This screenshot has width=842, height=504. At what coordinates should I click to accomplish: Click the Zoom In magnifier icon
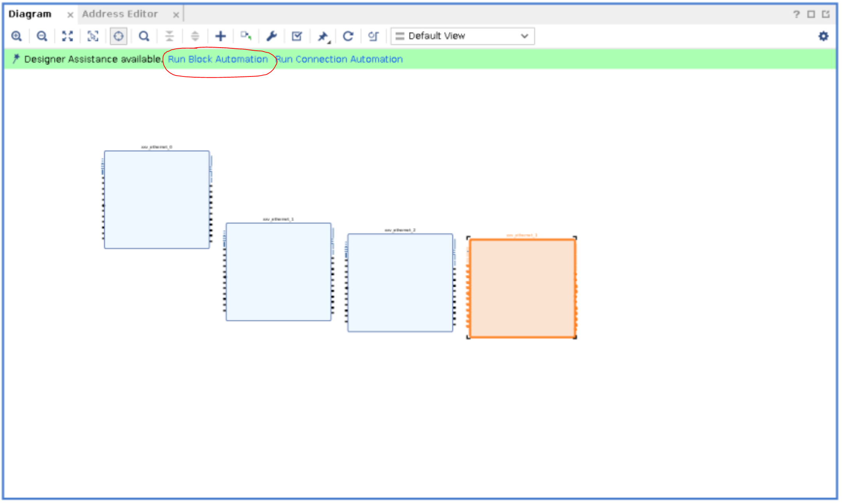click(16, 36)
